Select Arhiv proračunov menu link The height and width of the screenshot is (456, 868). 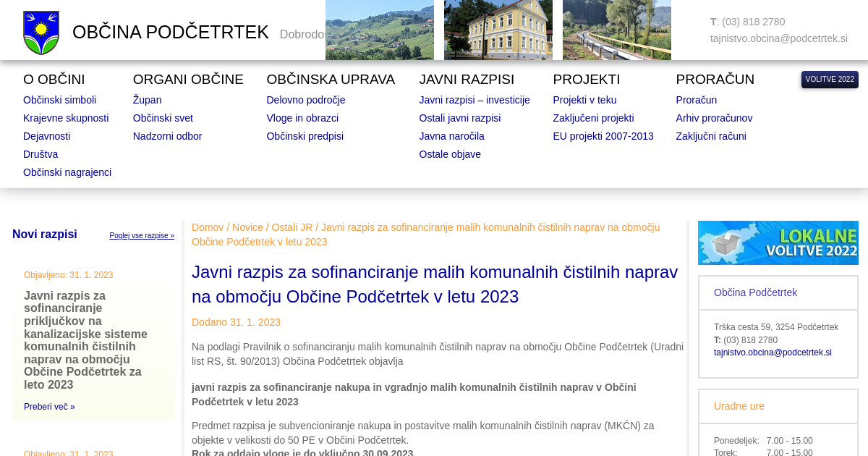click(x=713, y=118)
